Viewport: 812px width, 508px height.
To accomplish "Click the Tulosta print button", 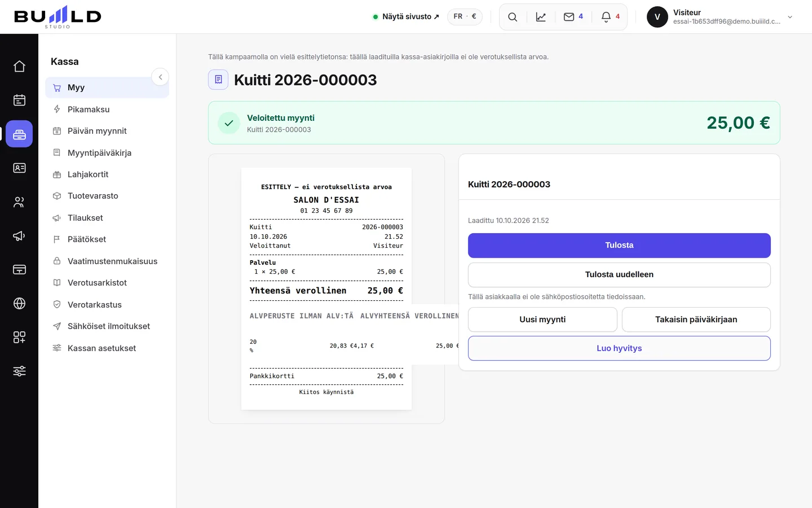I will tap(619, 246).
